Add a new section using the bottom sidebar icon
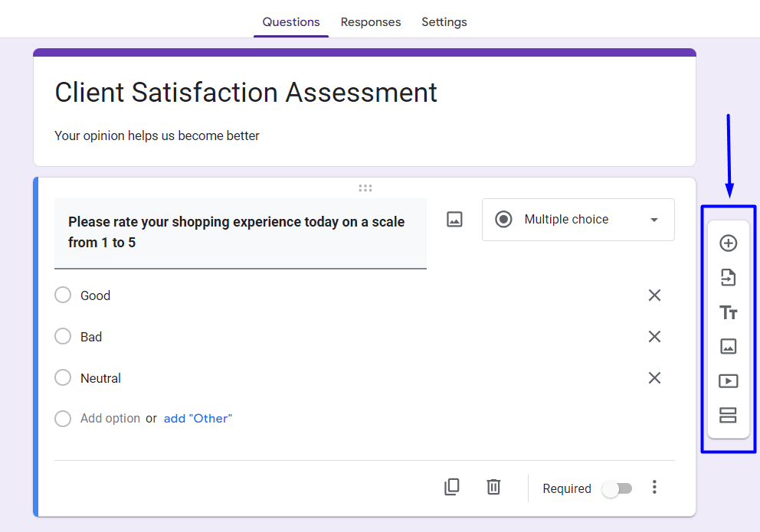This screenshot has height=532, width=760. pyautogui.click(x=728, y=415)
